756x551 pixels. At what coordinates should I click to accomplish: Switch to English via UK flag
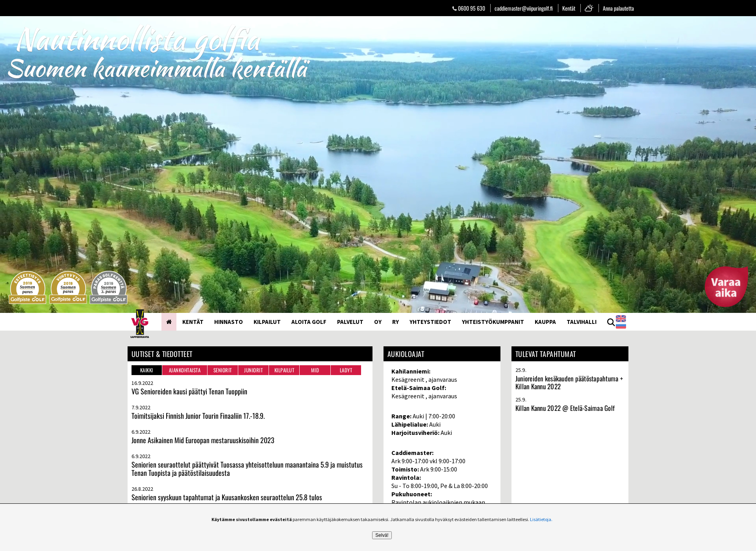click(x=621, y=318)
